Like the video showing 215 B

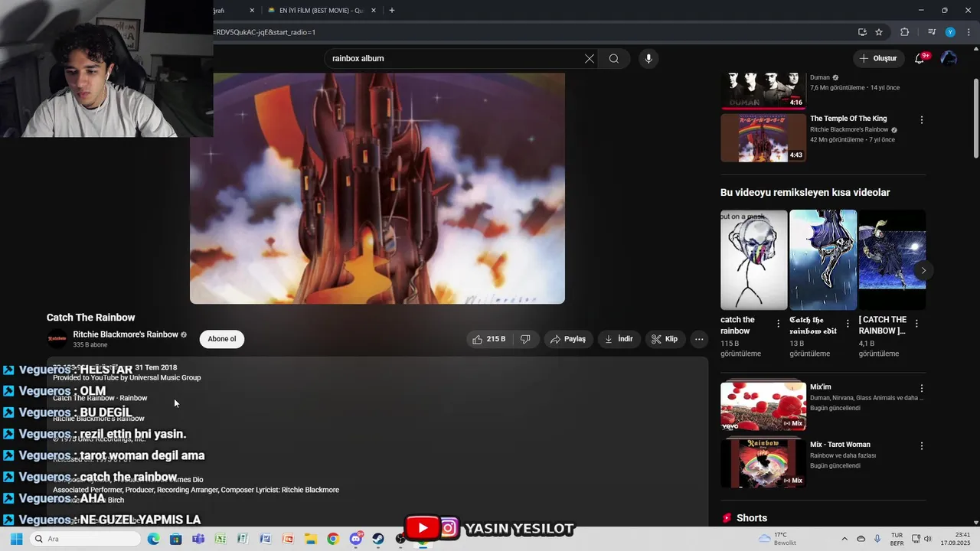coord(488,339)
